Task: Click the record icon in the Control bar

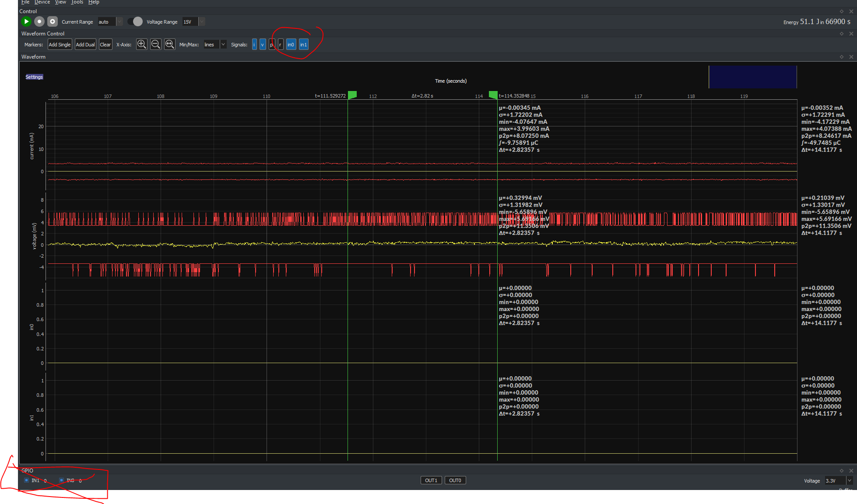Action: (39, 21)
